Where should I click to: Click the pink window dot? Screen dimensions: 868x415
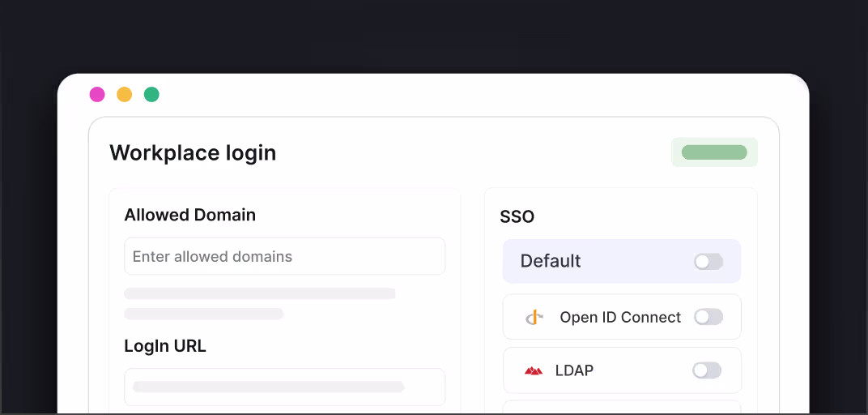[97, 94]
